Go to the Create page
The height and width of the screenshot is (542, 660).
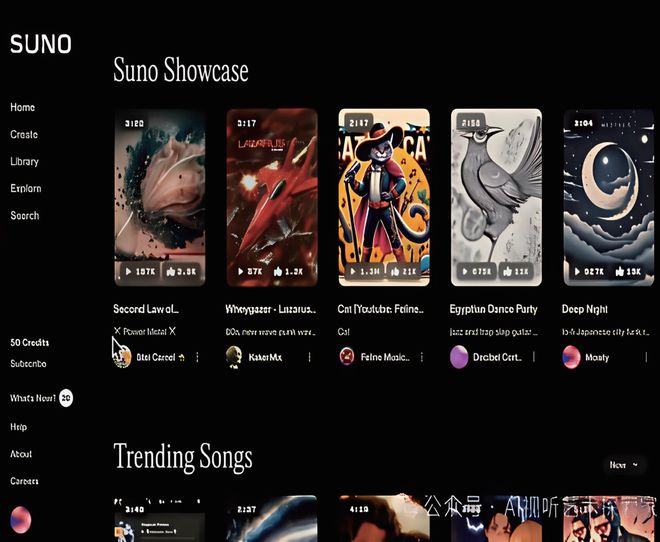point(24,134)
